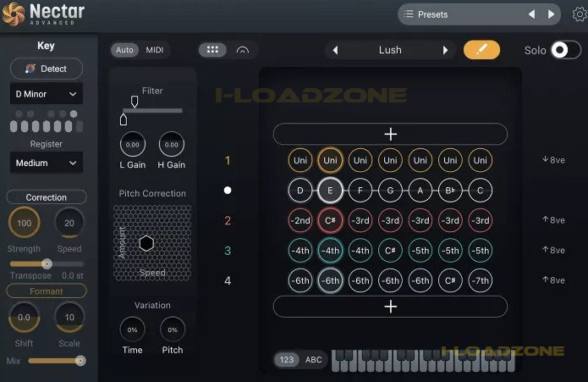Click the Variation Time knob
The image size is (588, 382).
click(132, 329)
